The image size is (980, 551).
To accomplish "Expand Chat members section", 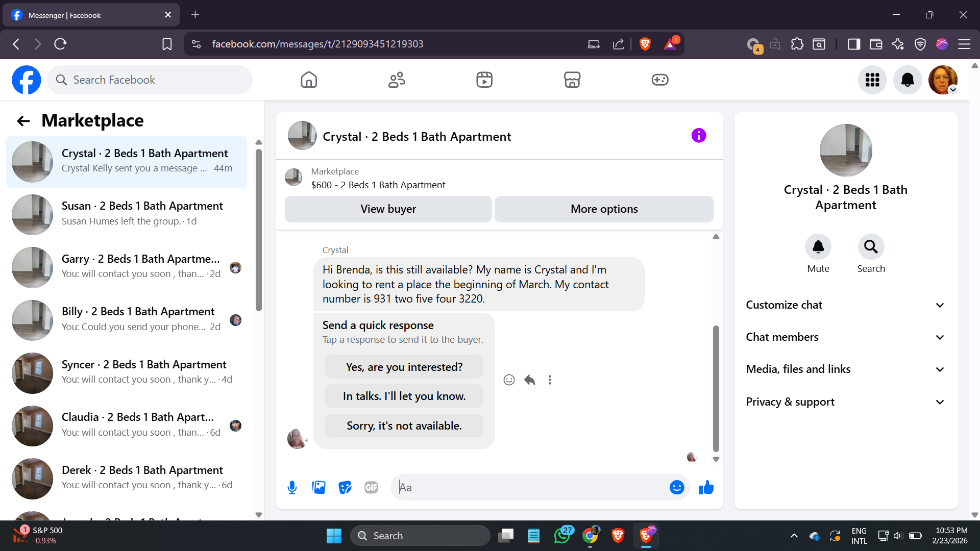I will point(845,337).
